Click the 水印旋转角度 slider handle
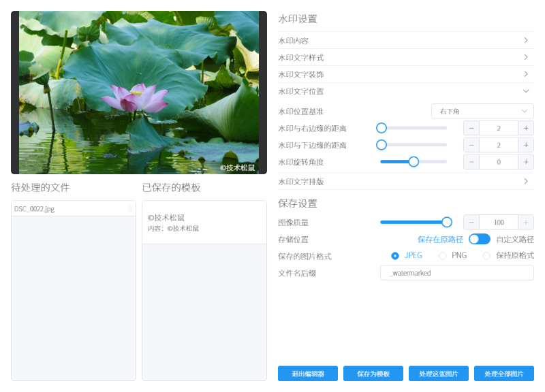The width and height of the screenshot is (545, 392). [414, 162]
